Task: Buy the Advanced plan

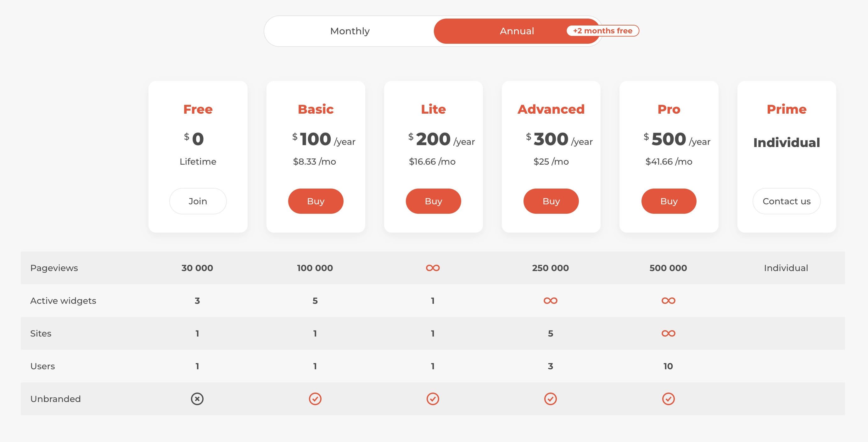Action: pyautogui.click(x=551, y=201)
